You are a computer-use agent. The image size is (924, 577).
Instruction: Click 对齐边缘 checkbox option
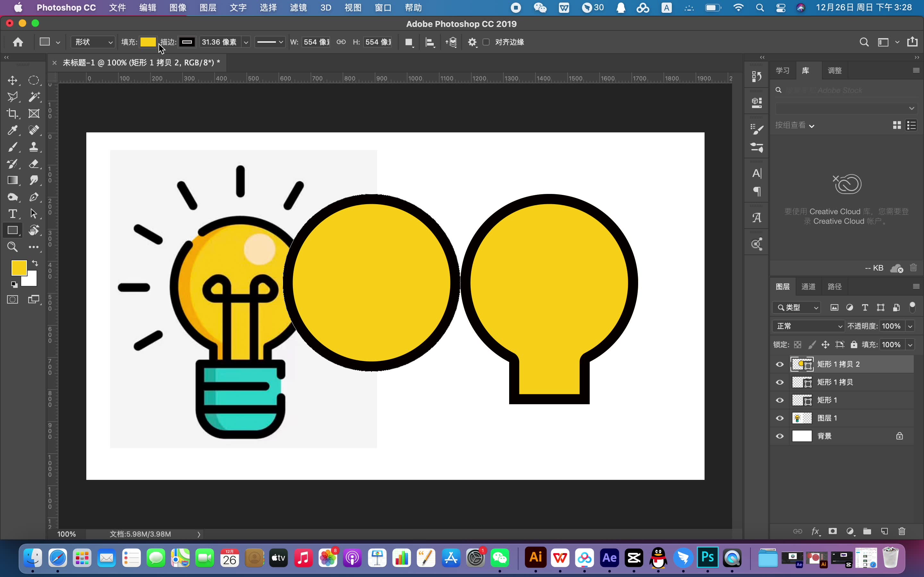point(486,42)
